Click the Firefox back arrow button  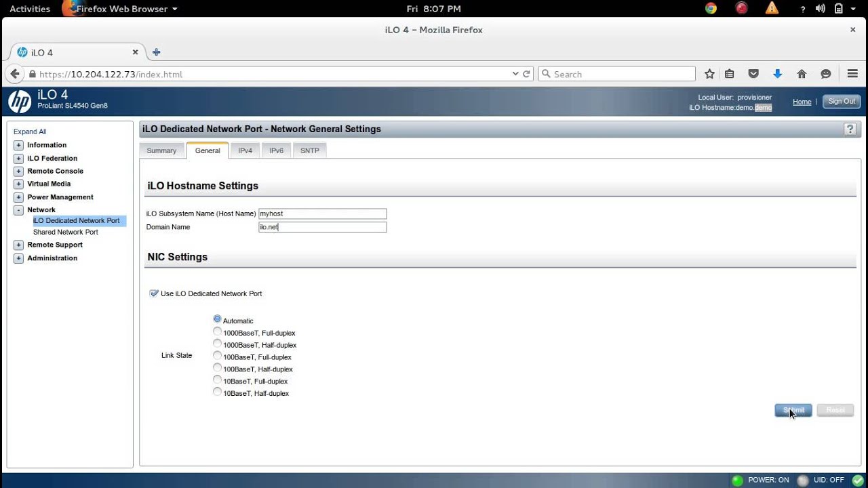point(15,74)
